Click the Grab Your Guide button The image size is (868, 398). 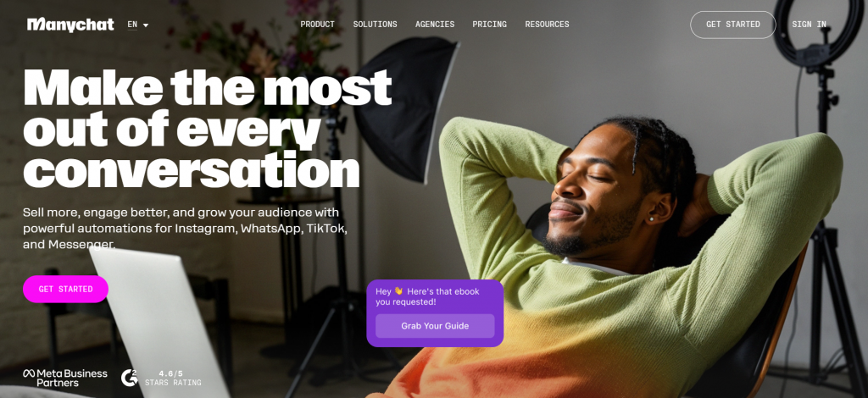point(435,326)
